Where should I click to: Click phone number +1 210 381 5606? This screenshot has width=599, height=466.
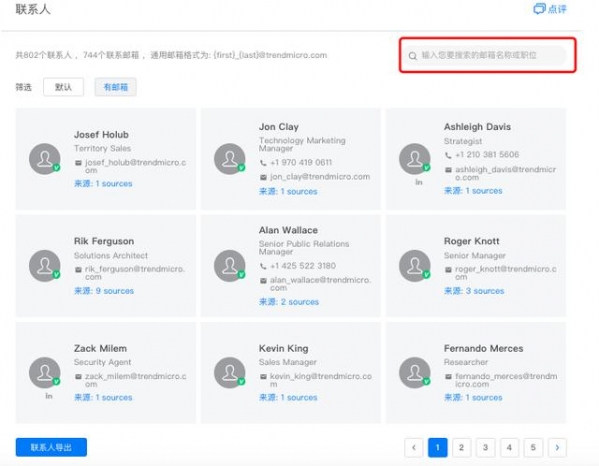click(x=487, y=155)
